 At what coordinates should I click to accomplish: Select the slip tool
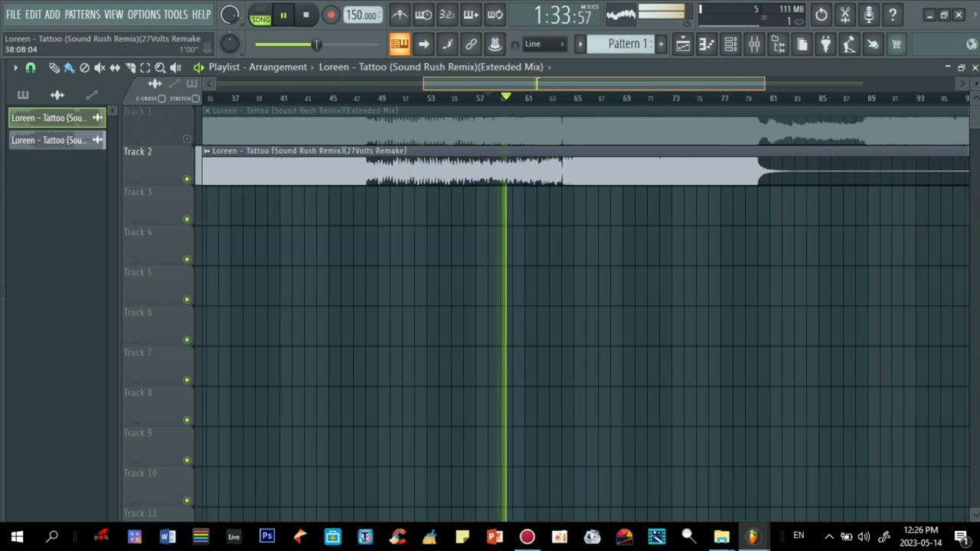(x=115, y=68)
